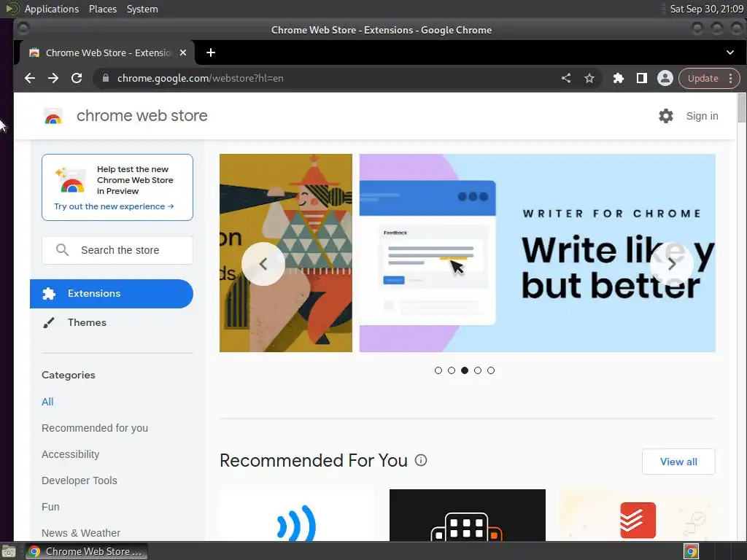
Task: Bookmark this tab with the star icon
Action: click(589, 78)
